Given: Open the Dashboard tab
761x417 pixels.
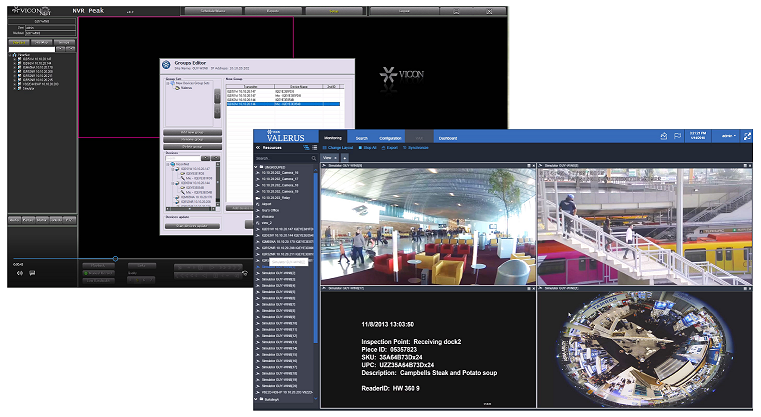Looking at the screenshot, I should click(x=447, y=137).
